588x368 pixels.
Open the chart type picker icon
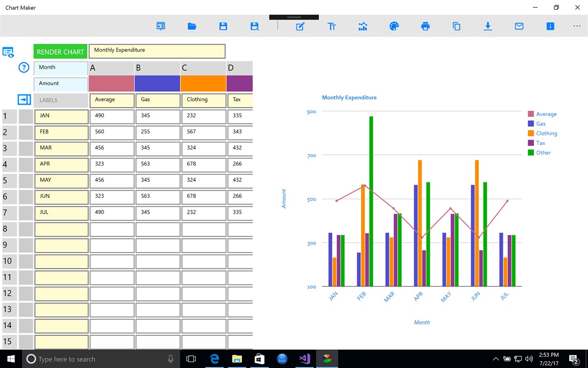pyautogui.click(x=363, y=26)
